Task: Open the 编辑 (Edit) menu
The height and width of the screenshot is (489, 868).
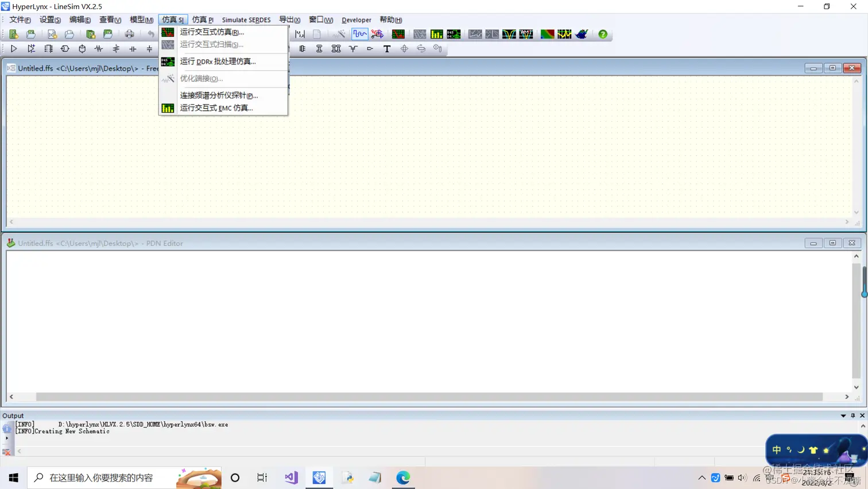Action: (80, 20)
